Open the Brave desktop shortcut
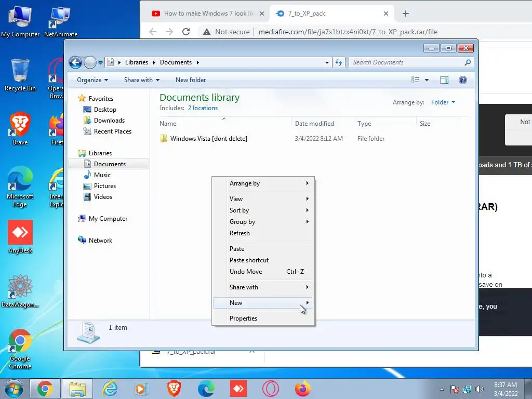 (x=20, y=129)
